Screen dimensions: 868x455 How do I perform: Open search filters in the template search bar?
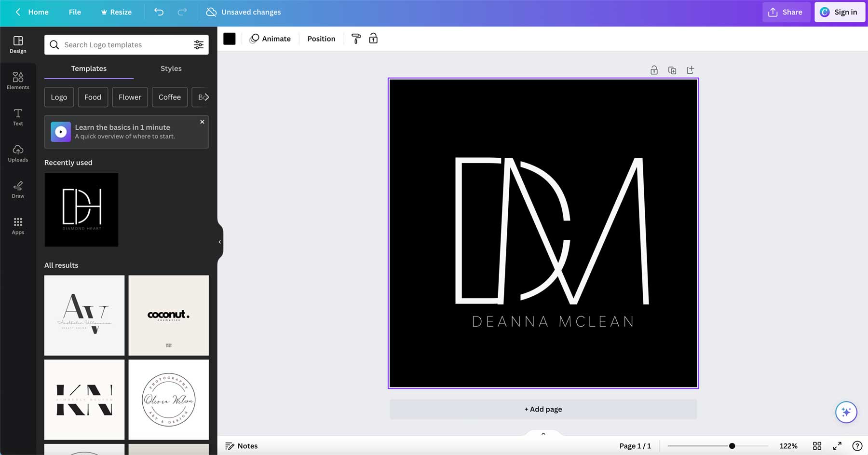tap(199, 44)
